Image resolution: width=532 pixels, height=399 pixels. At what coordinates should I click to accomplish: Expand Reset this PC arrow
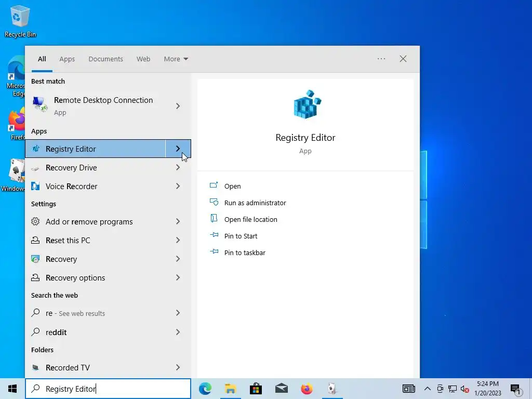tap(178, 240)
